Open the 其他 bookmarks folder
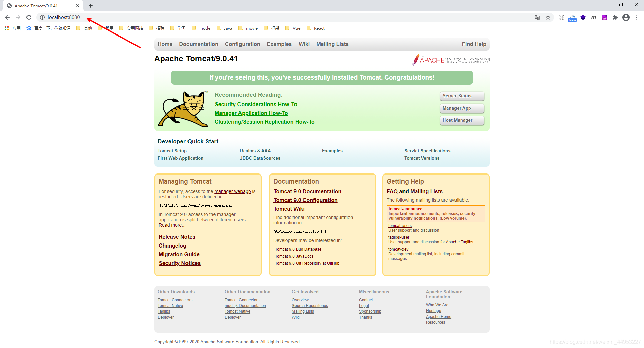This screenshot has width=644, height=348. point(84,28)
